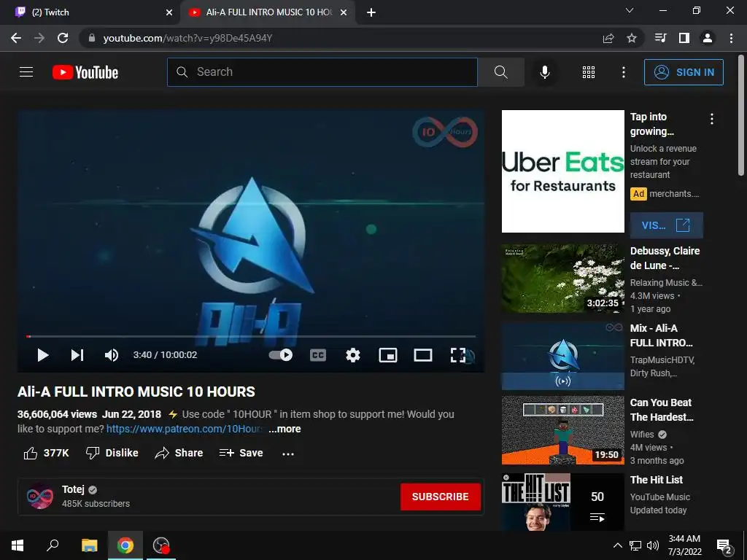This screenshot has height=560, width=747.
Task: Open Uber Eats ad thumbnail
Action: pos(562,171)
